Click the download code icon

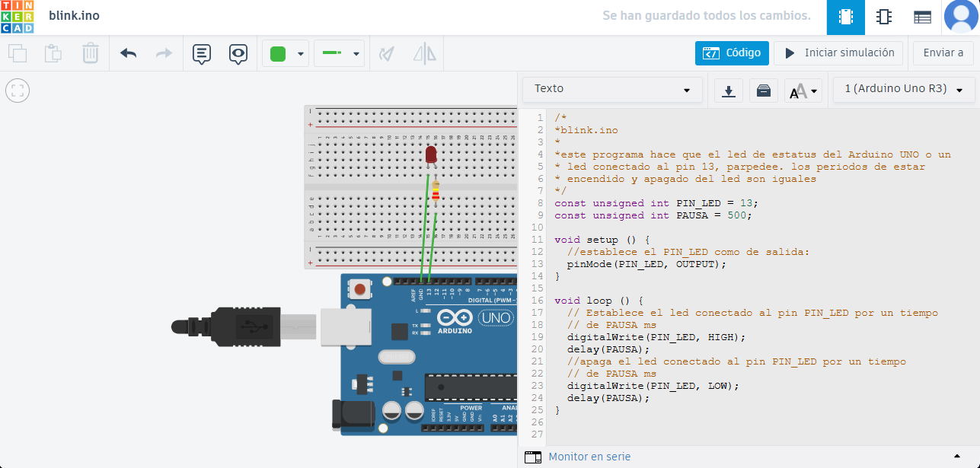[729, 91]
